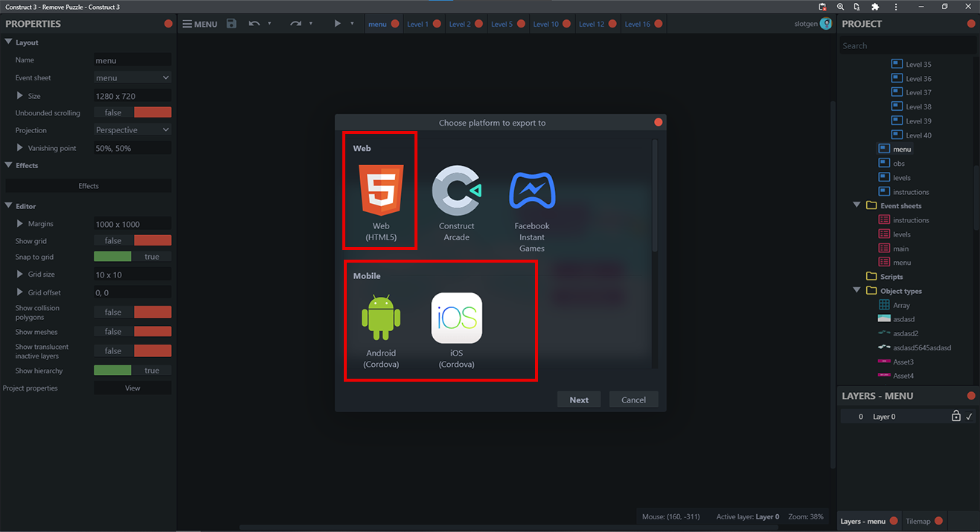Viewport: 980px width, 532px height.
Task: Close the menu layout tab
Action: 395,24
